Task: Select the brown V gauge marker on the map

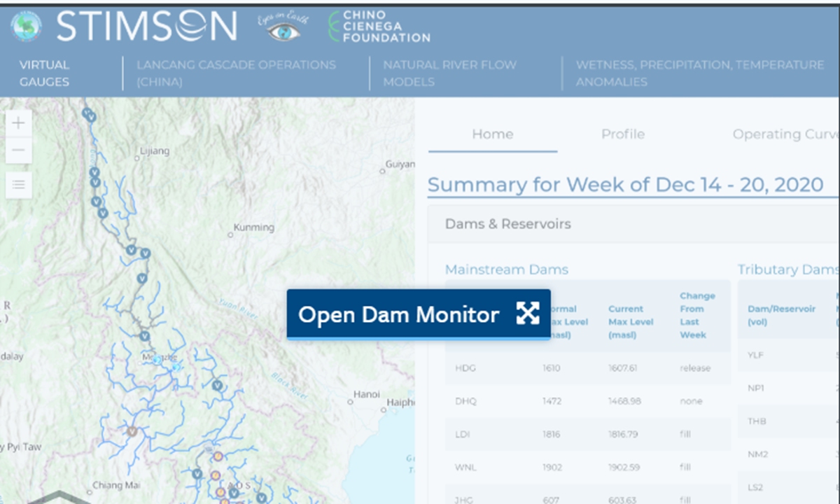Action: pyautogui.click(x=132, y=431)
